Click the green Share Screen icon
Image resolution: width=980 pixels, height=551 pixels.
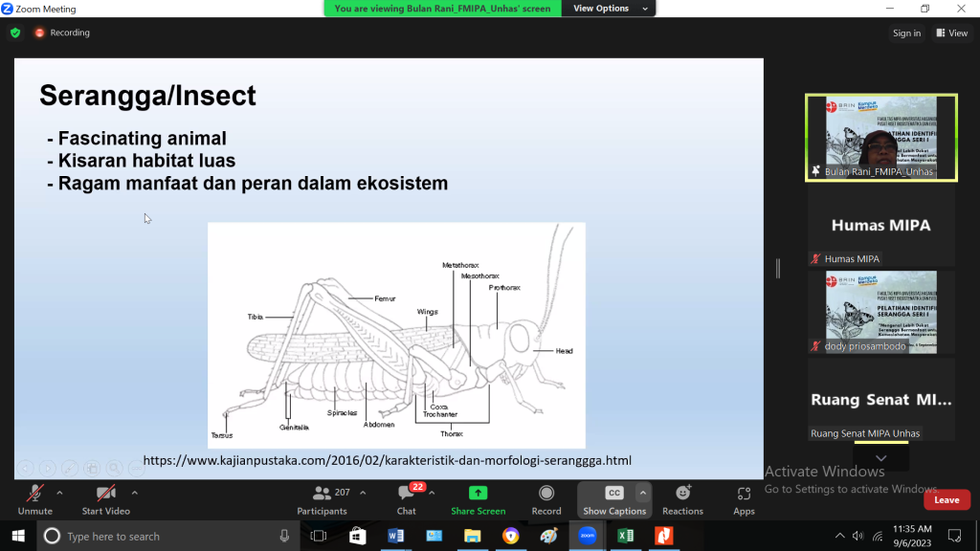(478, 499)
